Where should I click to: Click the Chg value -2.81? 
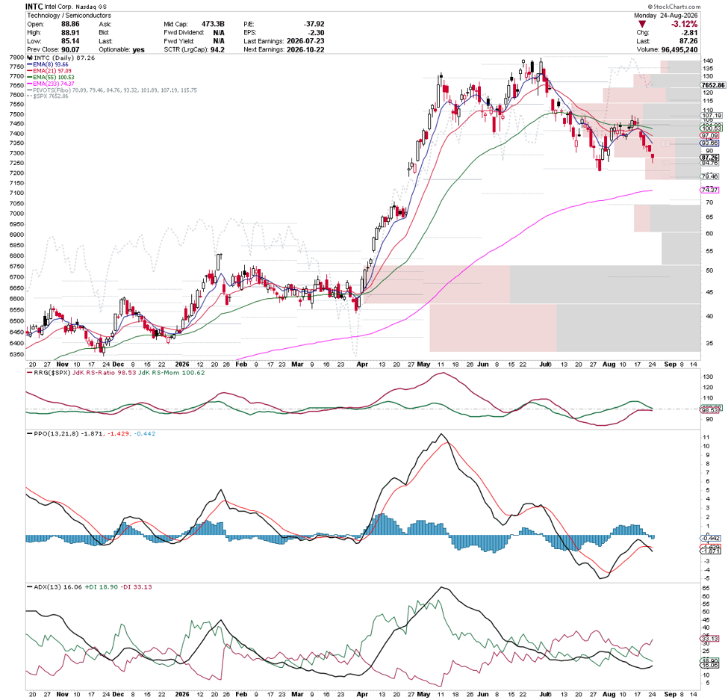[689, 33]
